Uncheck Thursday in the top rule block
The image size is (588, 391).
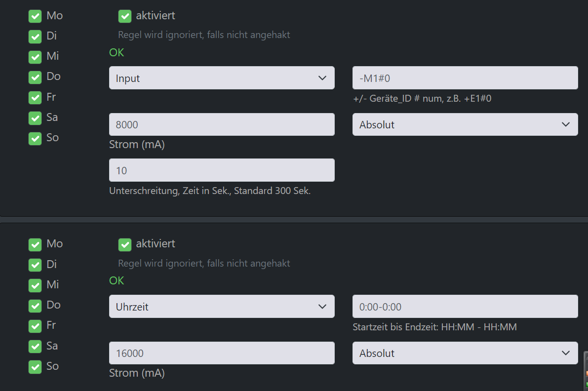[x=35, y=77]
